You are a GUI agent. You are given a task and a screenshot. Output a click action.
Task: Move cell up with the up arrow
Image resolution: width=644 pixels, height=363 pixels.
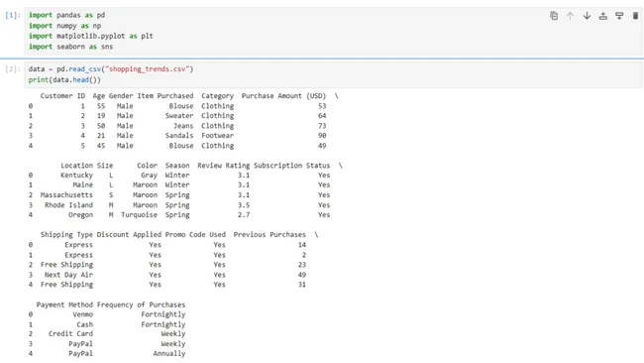[x=570, y=16]
